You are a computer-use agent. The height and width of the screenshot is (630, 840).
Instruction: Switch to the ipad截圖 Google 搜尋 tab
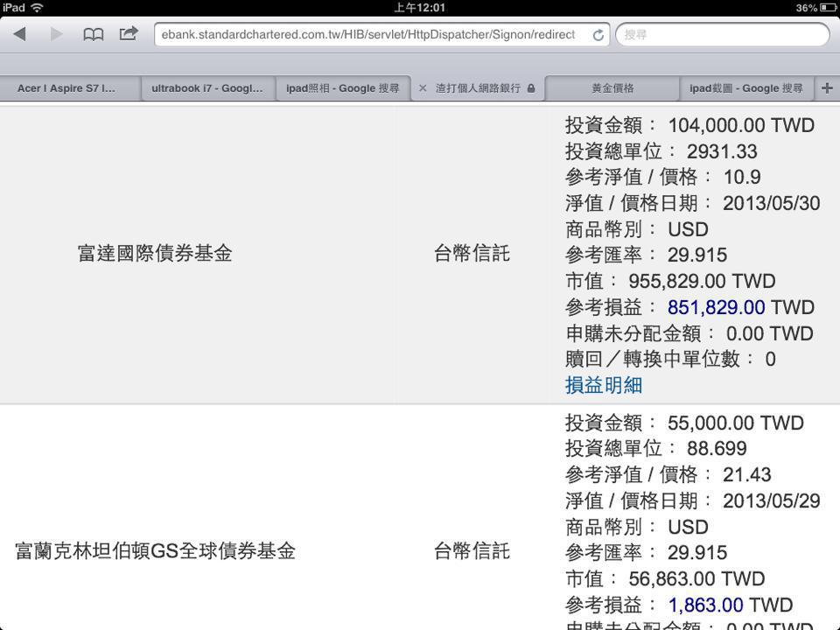tap(746, 88)
